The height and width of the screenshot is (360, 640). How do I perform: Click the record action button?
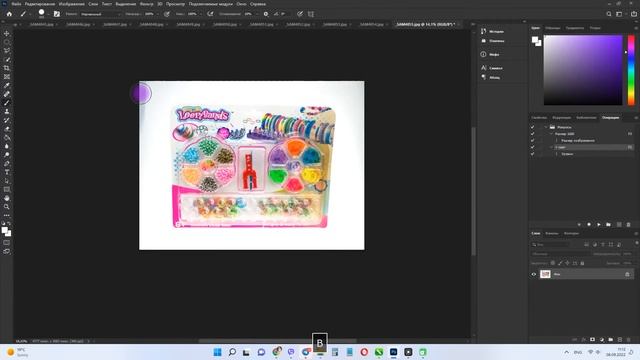589,224
